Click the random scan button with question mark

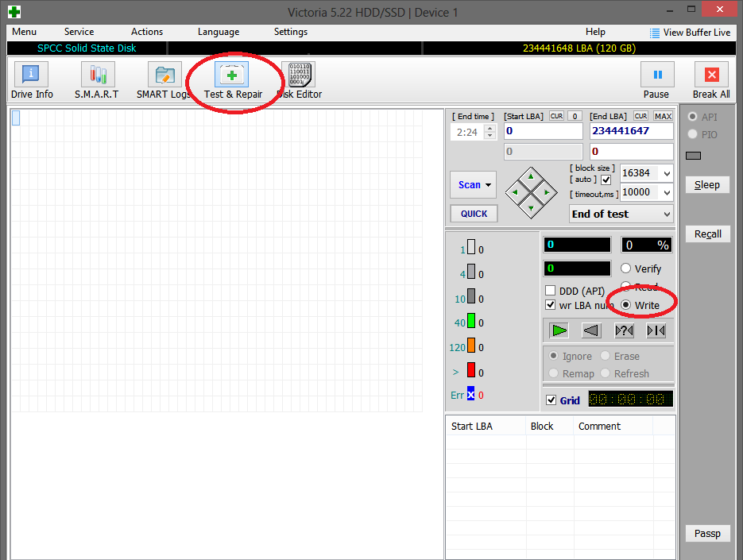coord(624,330)
